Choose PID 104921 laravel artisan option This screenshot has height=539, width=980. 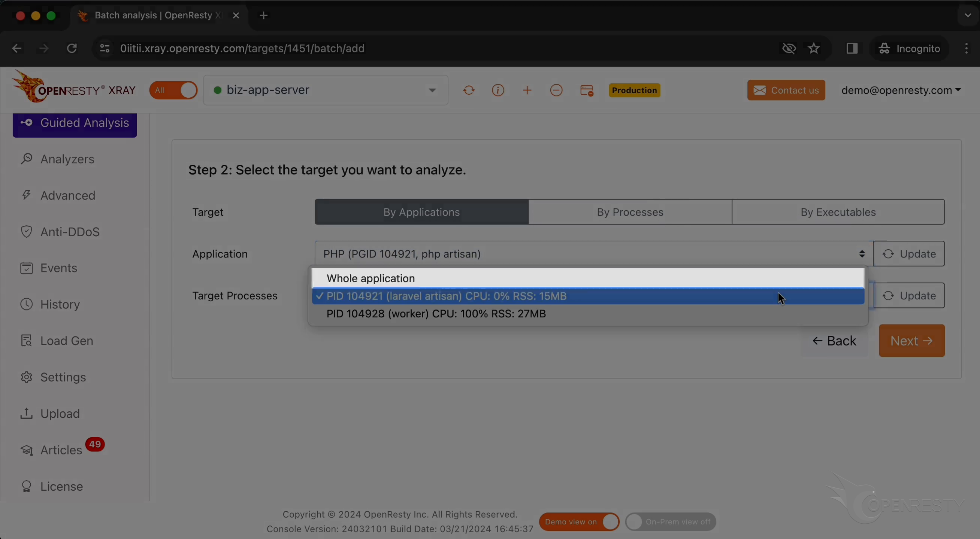(588, 296)
